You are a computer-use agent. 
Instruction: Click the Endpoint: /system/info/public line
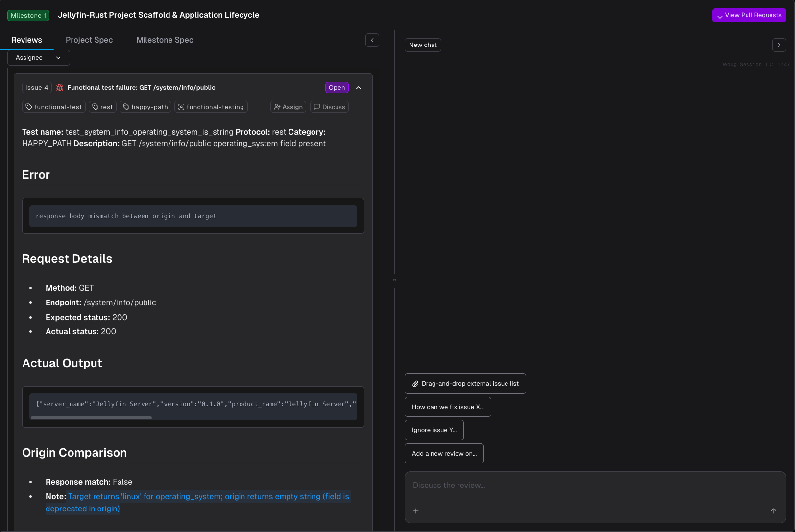click(x=101, y=302)
